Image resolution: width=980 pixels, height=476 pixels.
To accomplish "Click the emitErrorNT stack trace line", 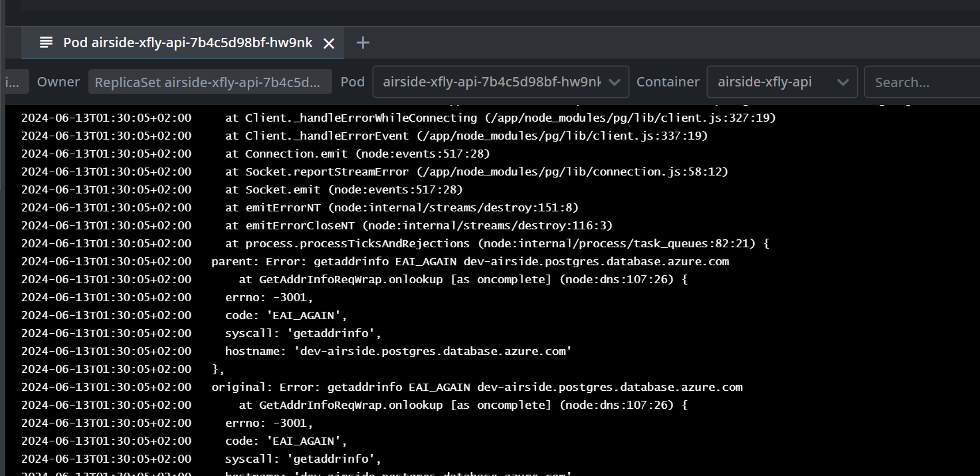I will [300, 207].
